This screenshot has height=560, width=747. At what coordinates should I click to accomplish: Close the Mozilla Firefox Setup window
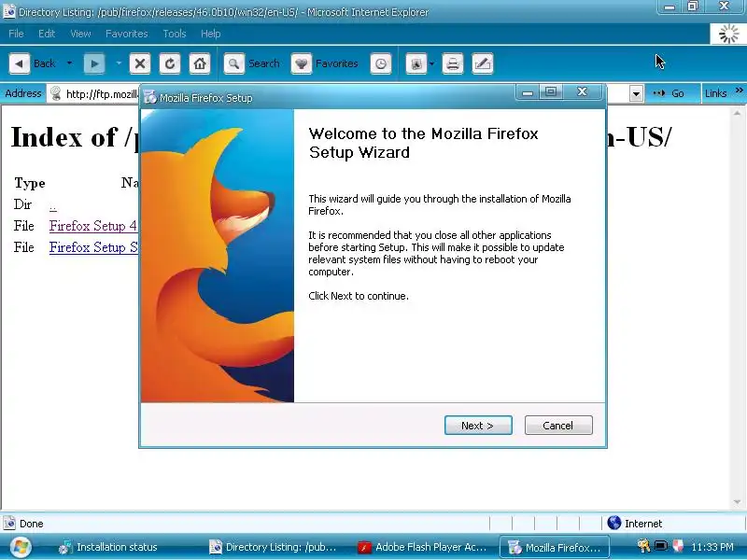coord(582,91)
